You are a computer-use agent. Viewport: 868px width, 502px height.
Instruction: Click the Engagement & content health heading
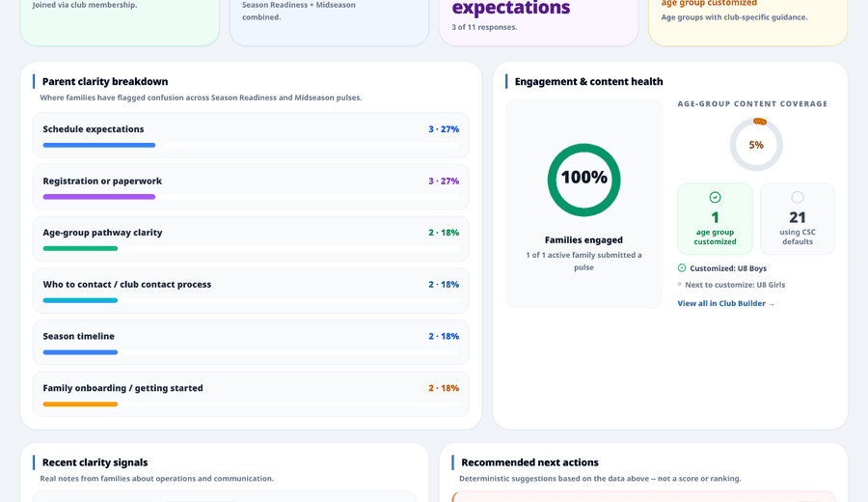coord(588,81)
